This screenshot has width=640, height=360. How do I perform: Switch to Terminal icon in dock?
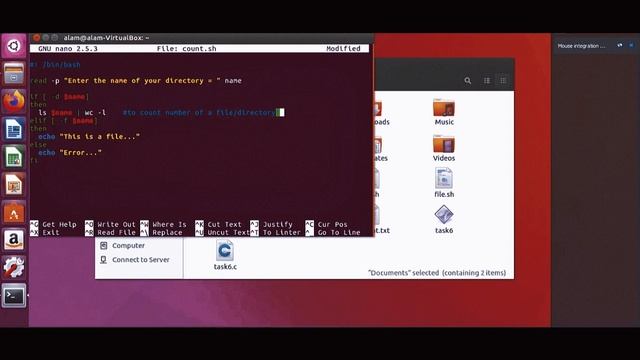[x=14, y=296]
